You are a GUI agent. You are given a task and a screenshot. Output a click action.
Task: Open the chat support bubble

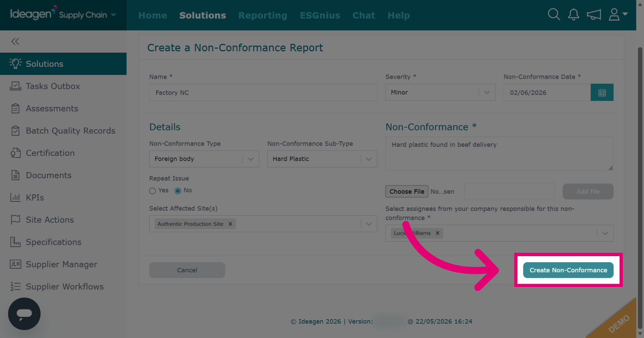tap(24, 314)
